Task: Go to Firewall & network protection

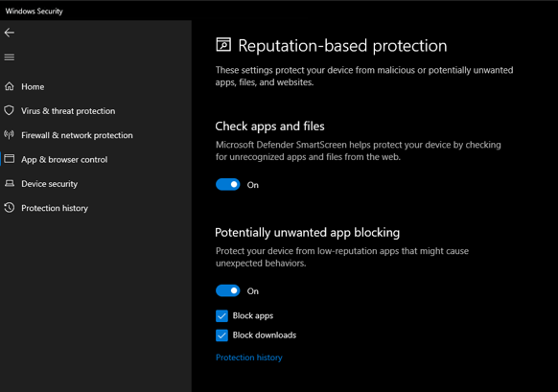Action: (77, 135)
